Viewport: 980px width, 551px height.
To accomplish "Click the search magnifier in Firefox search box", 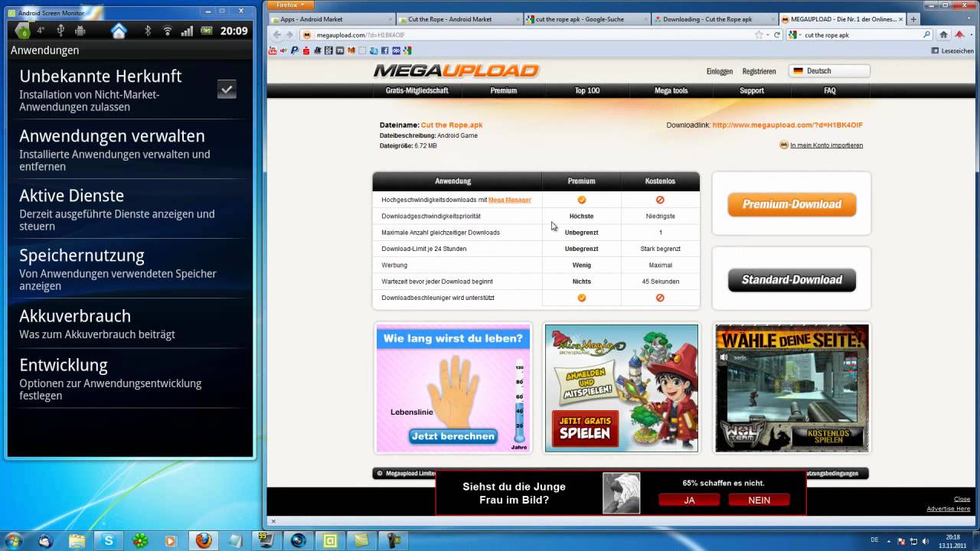I will point(926,34).
